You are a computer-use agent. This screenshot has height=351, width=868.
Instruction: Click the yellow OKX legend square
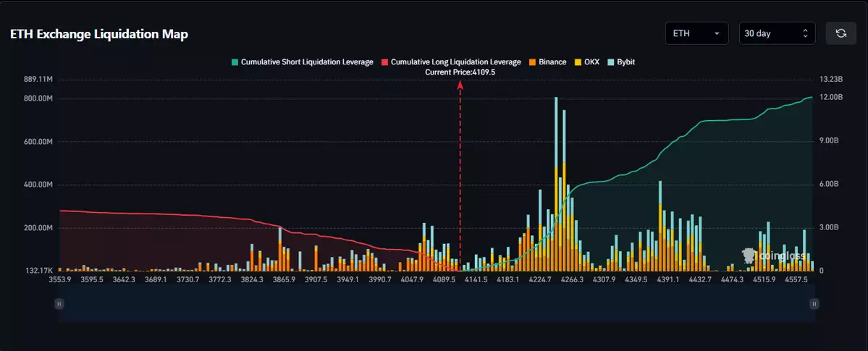click(x=578, y=62)
